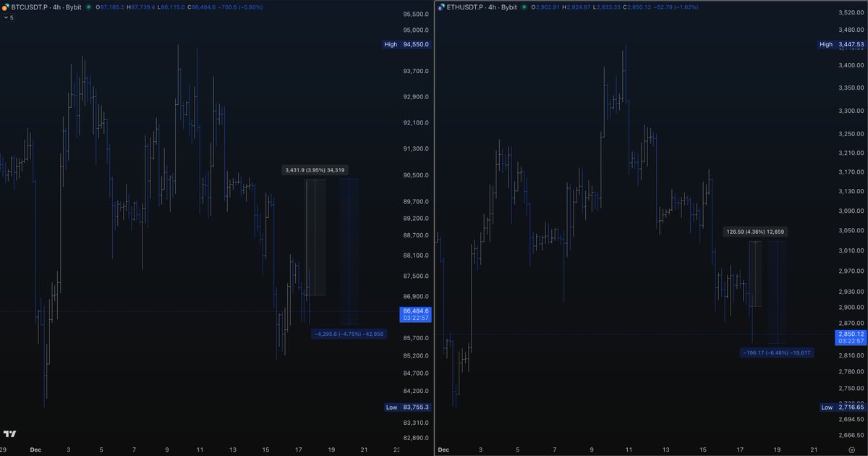Click the 2,666.50 level on ETH price scale
868x456 pixels.
click(851, 436)
